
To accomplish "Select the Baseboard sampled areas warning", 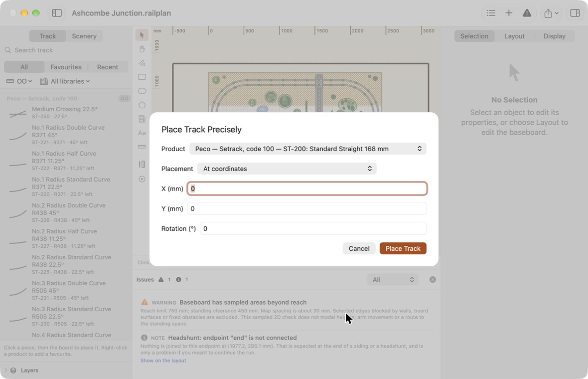I will (286, 313).
